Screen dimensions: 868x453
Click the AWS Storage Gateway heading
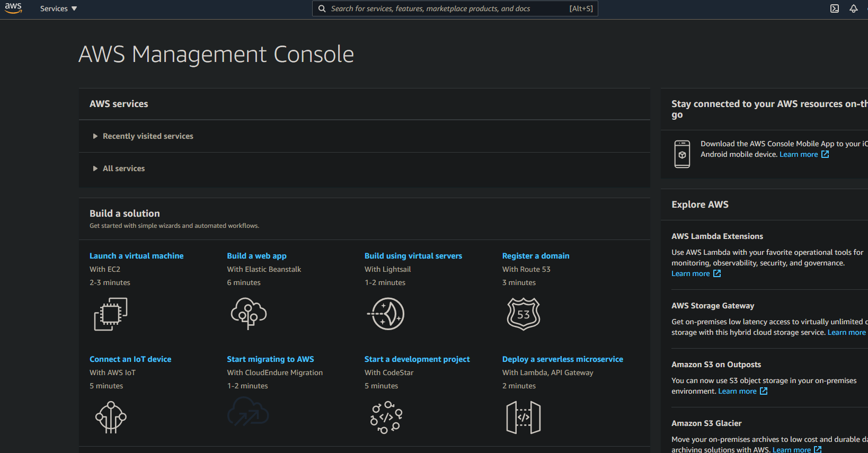pos(713,306)
